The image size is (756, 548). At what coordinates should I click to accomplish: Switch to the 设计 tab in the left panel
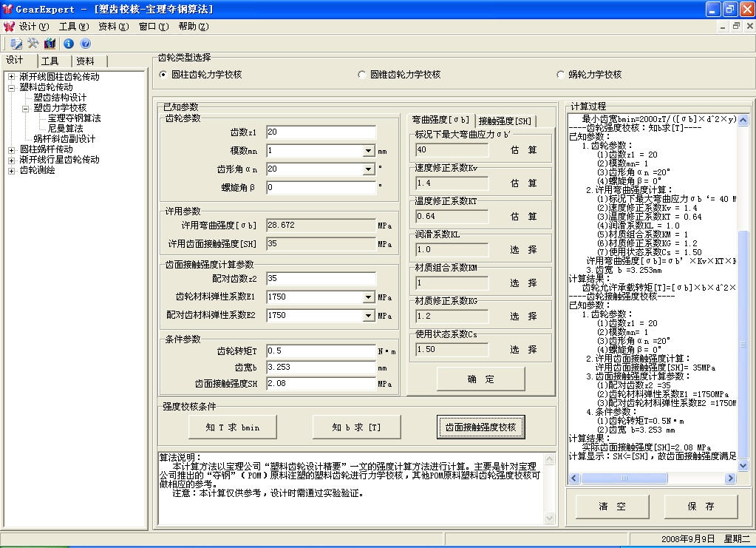(x=20, y=60)
